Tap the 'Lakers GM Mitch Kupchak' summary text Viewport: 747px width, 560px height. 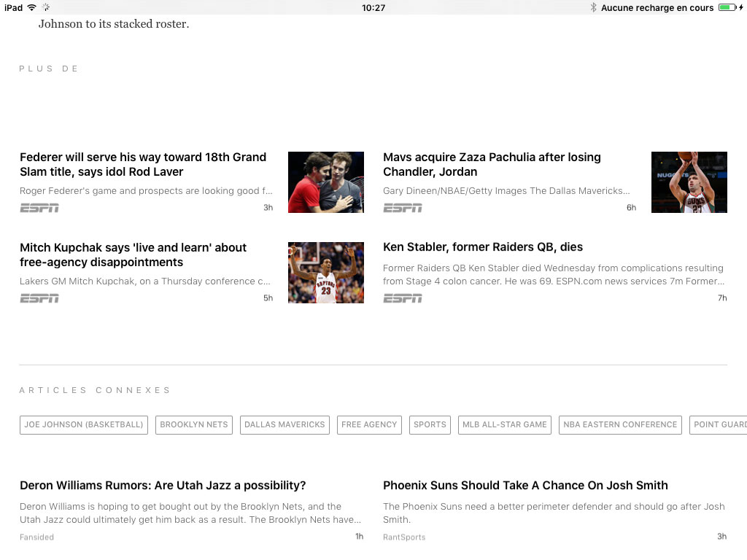pos(145,281)
